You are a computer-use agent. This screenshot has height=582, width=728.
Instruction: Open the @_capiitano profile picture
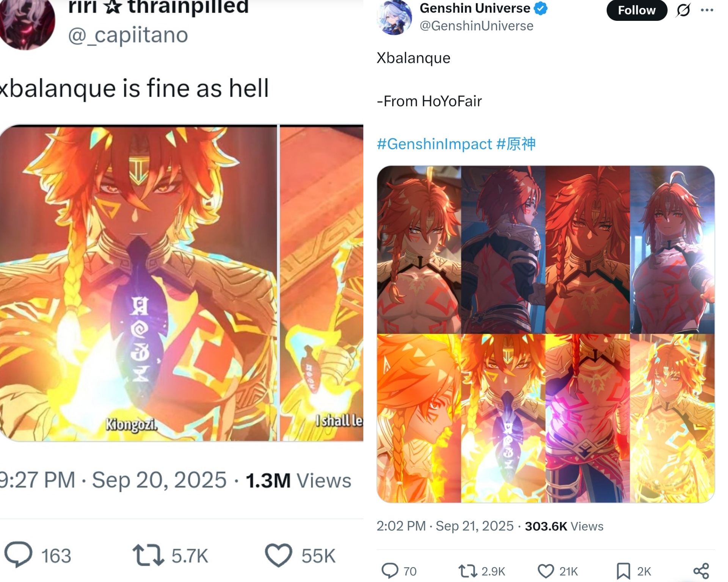(x=27, y=23)
